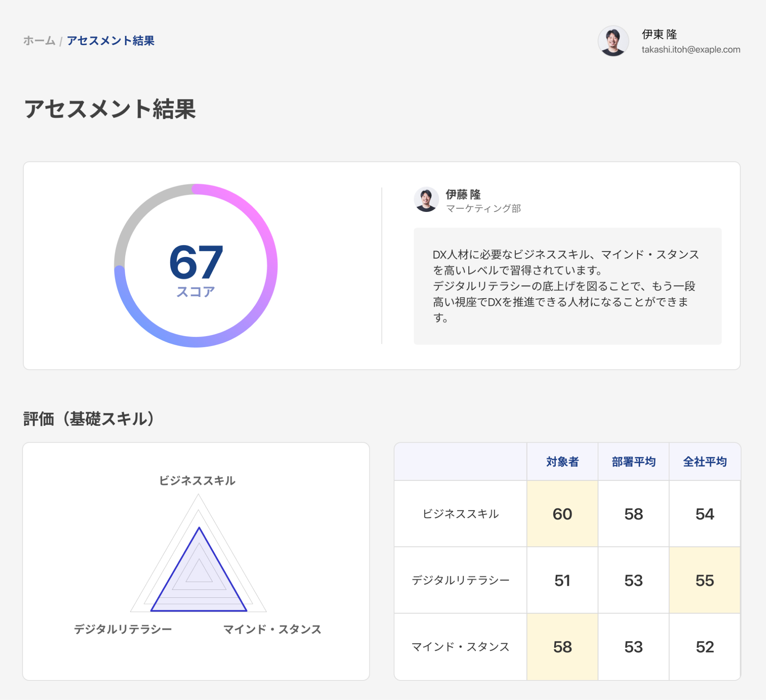Select the 対象者 column header
766x700 pixels.
(x=562, y=462)
